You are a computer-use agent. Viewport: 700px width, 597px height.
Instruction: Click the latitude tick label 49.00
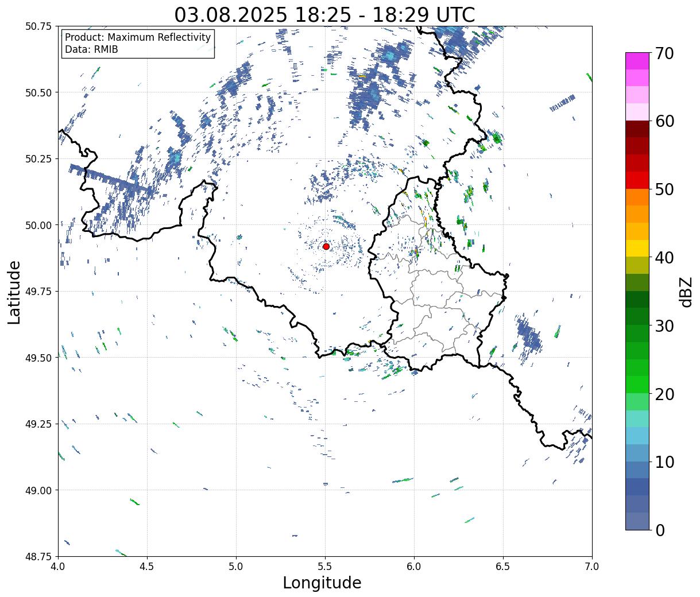click(38, 490)
